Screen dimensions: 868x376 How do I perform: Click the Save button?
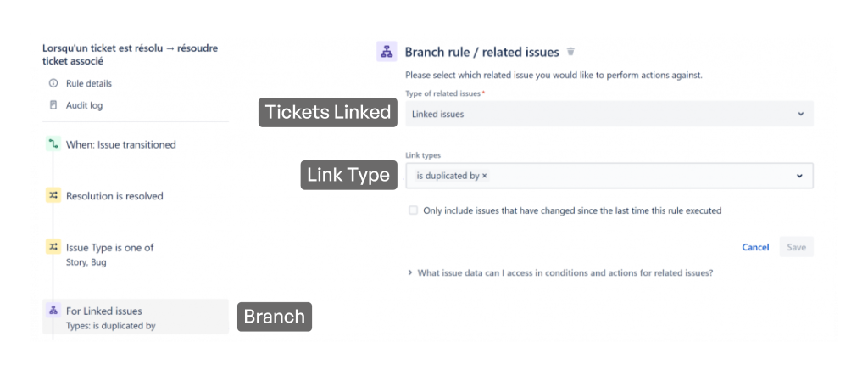point(796,247)
